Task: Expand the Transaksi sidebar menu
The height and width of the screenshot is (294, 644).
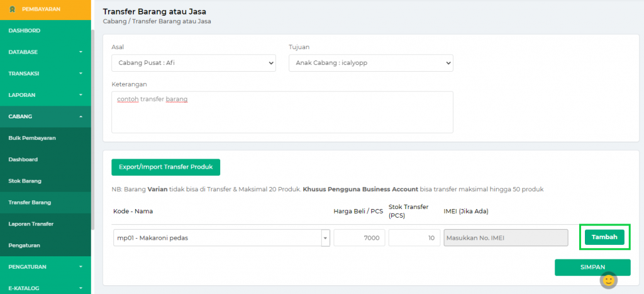Action: [x=45, y=73]
